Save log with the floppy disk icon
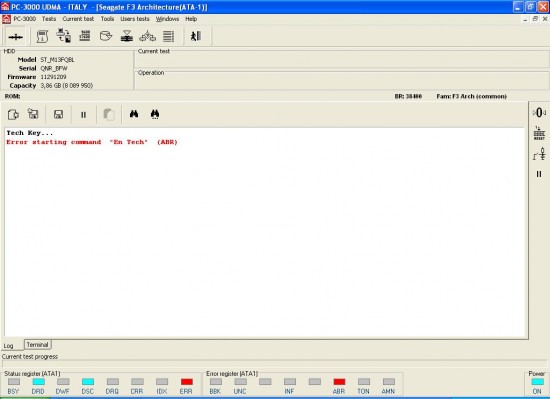 point(58,114)
